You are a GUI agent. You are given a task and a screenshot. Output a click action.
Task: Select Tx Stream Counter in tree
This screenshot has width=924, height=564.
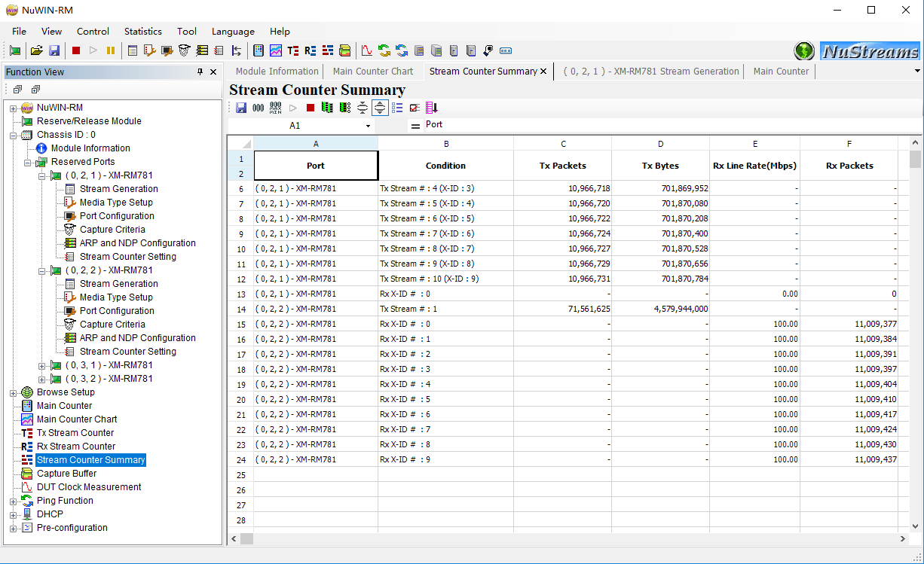tap(75, 433)
